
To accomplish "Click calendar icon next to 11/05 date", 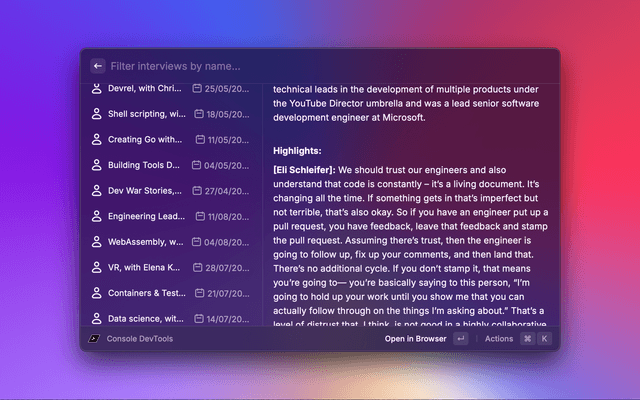I will (x=200, y=140).
